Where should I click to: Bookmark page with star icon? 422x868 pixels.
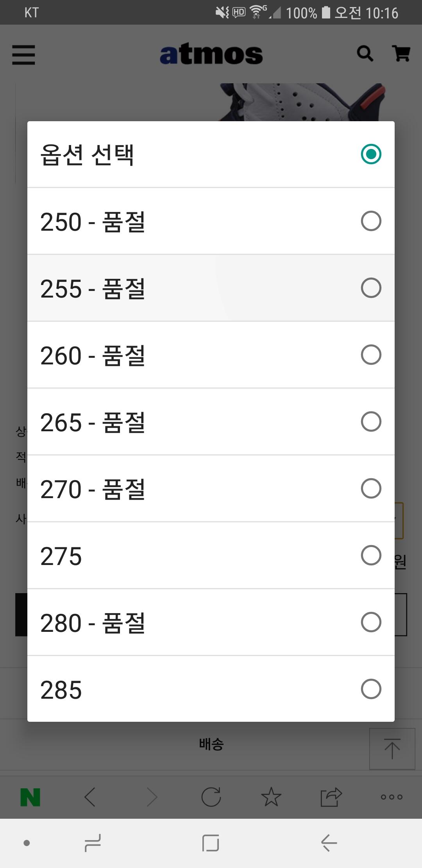pyautogui.click(x=271, y=797)
